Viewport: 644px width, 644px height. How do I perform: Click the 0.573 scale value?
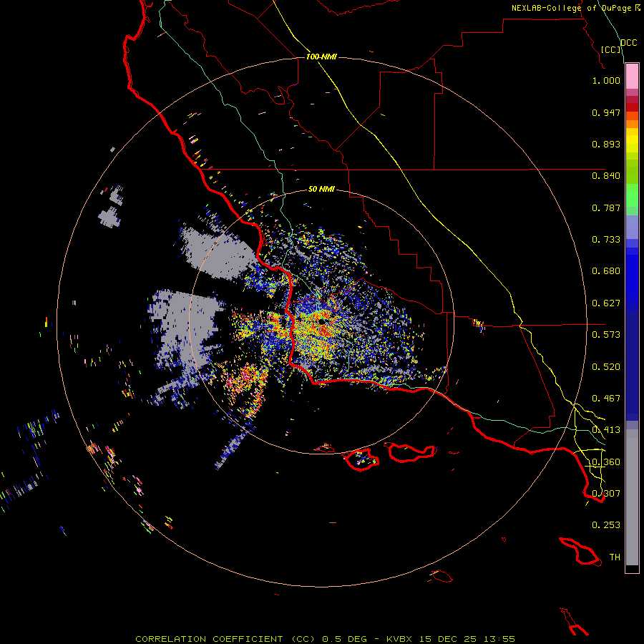pos(606,335)
